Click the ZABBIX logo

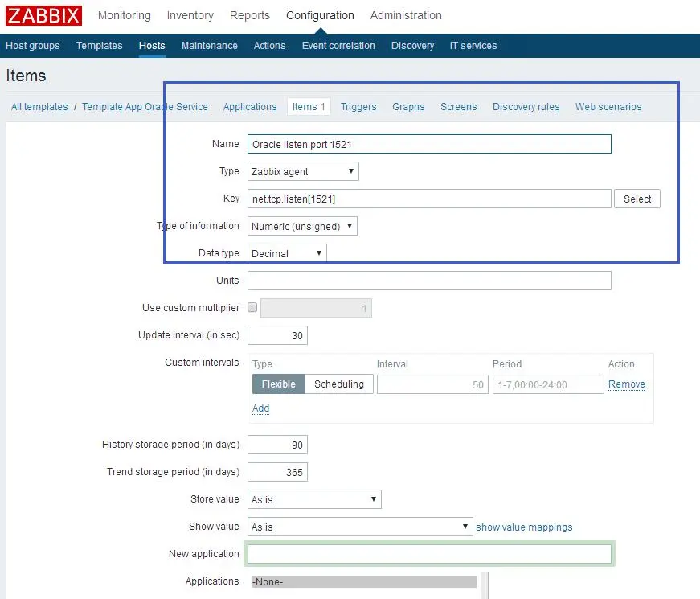43,15
